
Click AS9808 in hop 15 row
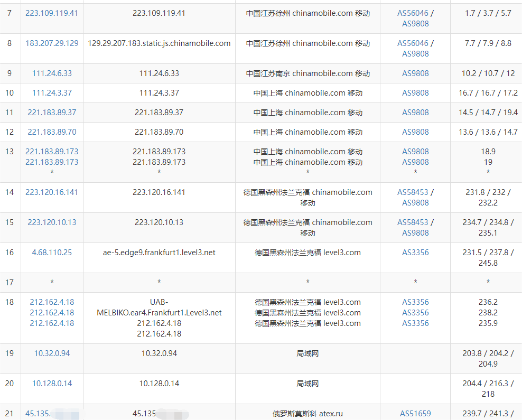point(415,233)
